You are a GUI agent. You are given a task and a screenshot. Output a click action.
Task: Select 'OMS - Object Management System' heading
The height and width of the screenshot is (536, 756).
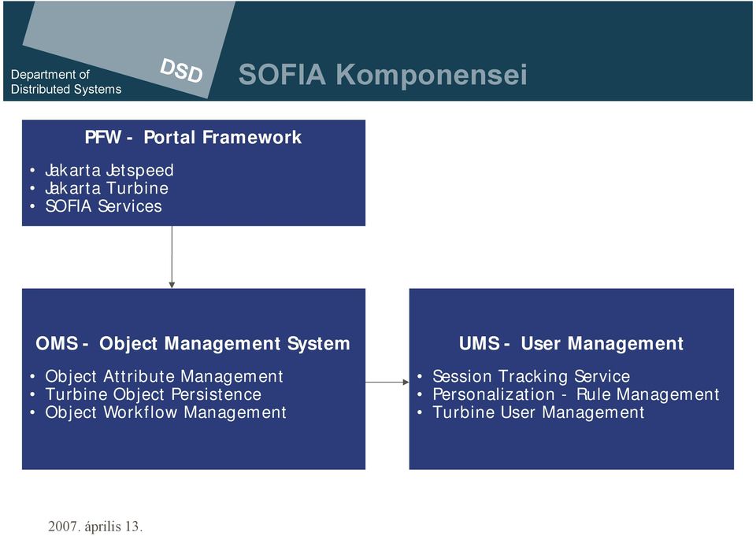(x=193, y=344)
